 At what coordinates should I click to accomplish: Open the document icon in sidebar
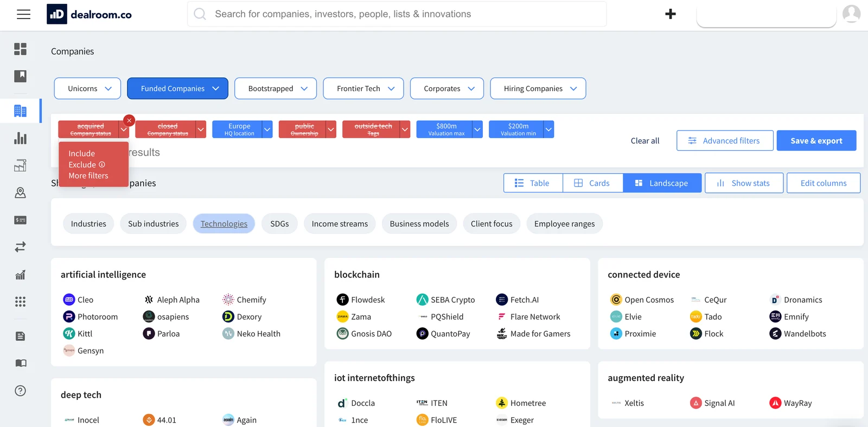tap(20, 337)
